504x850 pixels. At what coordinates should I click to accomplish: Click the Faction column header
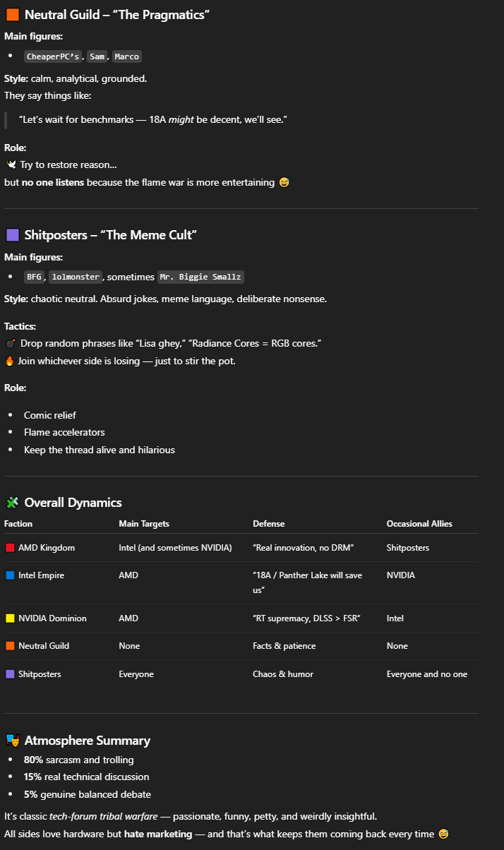pyautogui.click(x=18, y=524)
